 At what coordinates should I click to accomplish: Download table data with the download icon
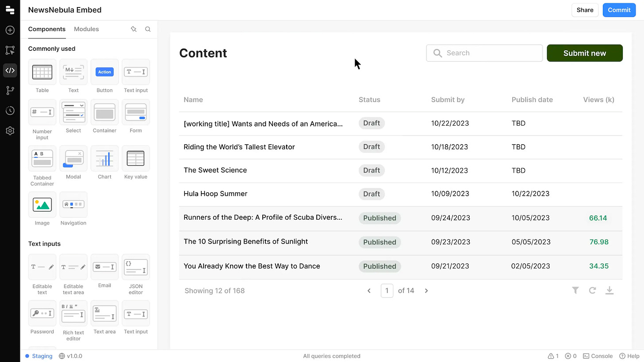point(609,290)
